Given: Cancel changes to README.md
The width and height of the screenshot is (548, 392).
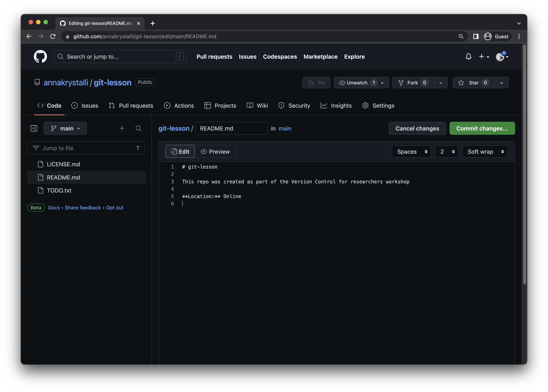Looking at the screenshot, I should [x=417, y=128].
